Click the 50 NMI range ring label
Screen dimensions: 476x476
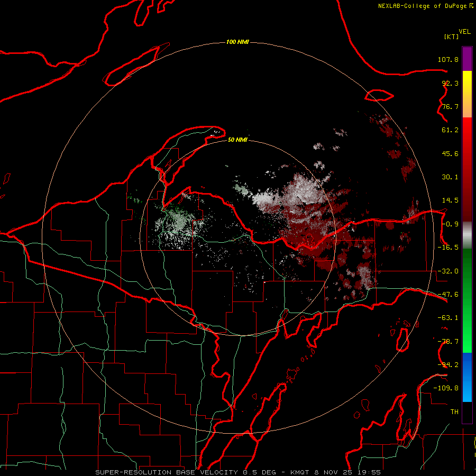point(237,140)
